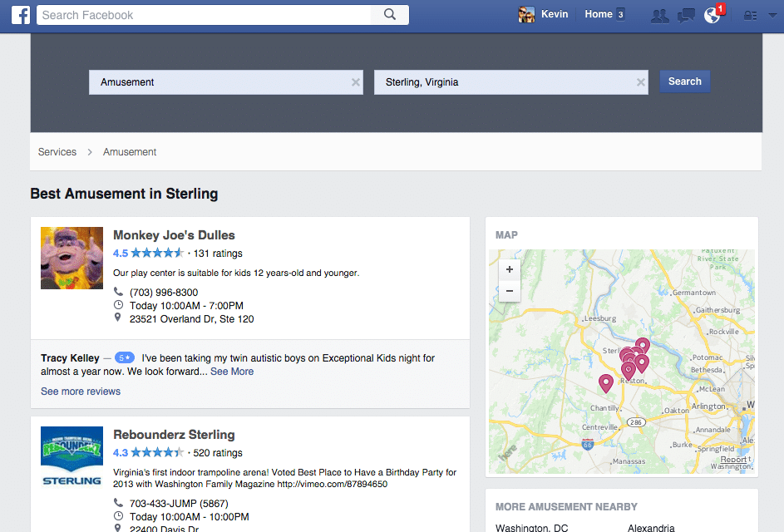Click Monkey Joe's hours clock icon

[x=118, y=305]
